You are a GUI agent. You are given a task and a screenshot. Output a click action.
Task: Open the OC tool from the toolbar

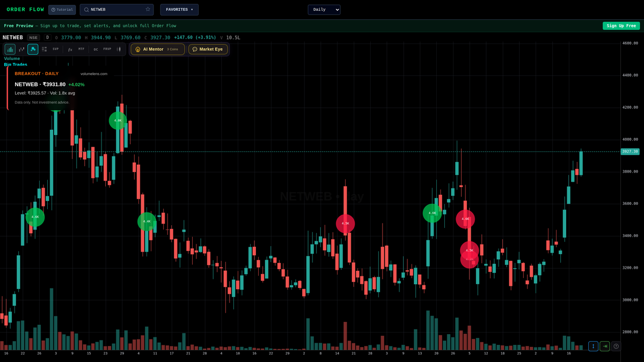pyautogui.click(x=96, y=49)
